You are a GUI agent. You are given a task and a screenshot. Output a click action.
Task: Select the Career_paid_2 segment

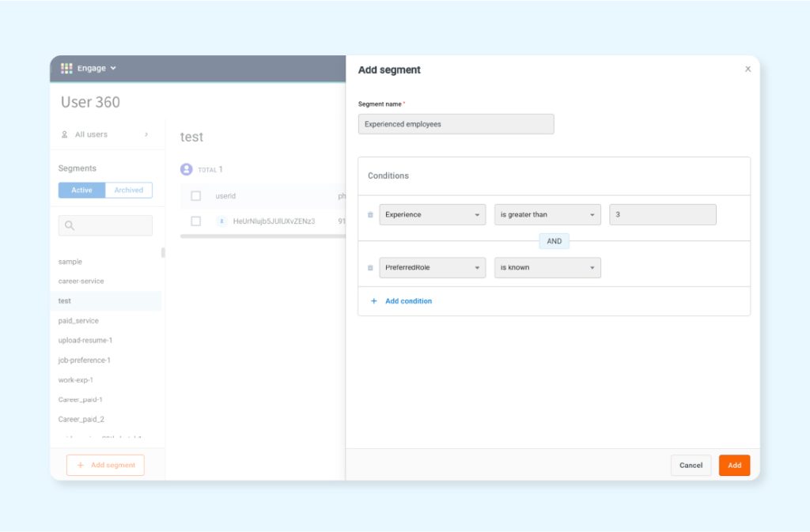81,419
